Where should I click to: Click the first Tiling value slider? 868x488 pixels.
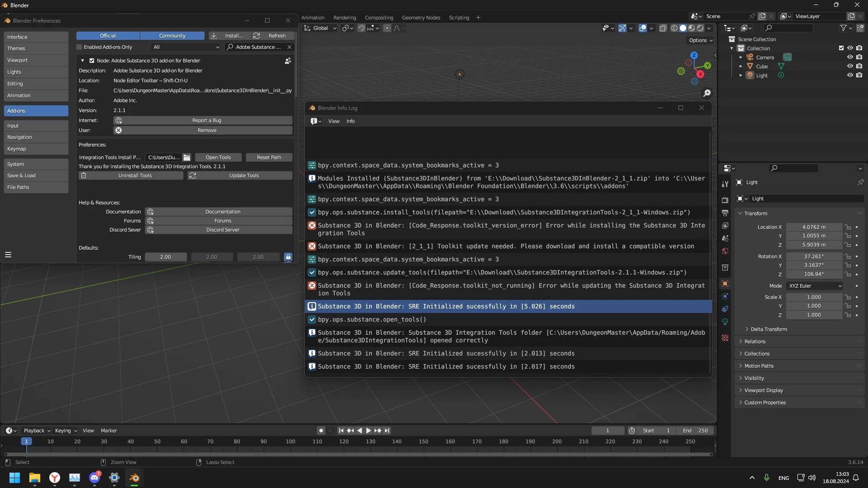coord(166,257)
